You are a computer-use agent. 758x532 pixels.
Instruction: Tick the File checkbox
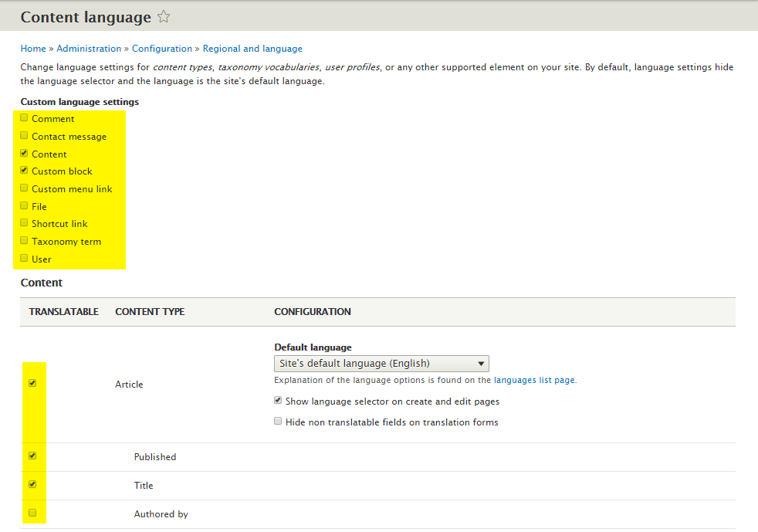click(25, 206)
